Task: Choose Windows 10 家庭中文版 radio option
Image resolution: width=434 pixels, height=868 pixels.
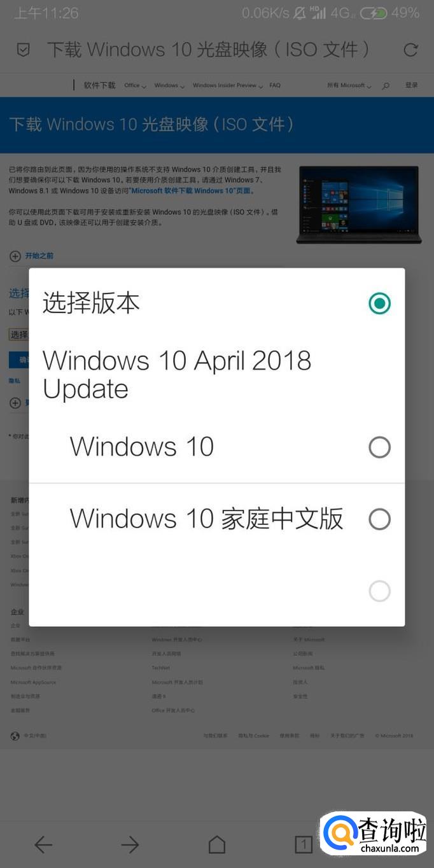Action: [x=380, y=519]
